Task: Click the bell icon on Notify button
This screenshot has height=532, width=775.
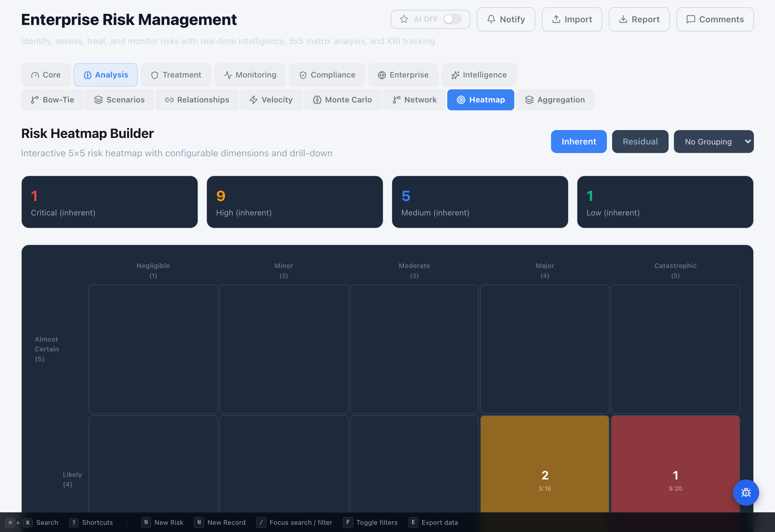Action: tap(491, 19)
